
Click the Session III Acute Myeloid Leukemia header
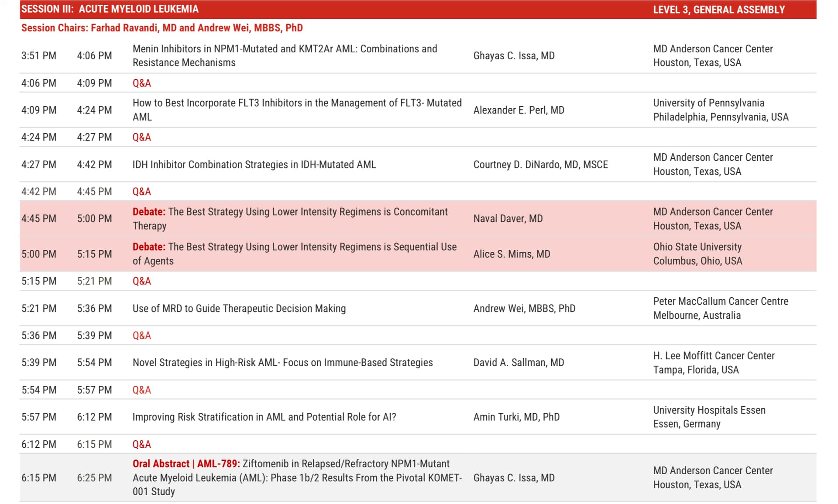click(x=110, y=9)
